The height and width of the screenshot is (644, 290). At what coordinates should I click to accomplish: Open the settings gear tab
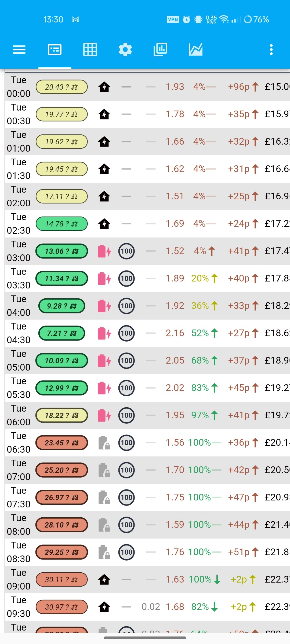pos(125,50)
